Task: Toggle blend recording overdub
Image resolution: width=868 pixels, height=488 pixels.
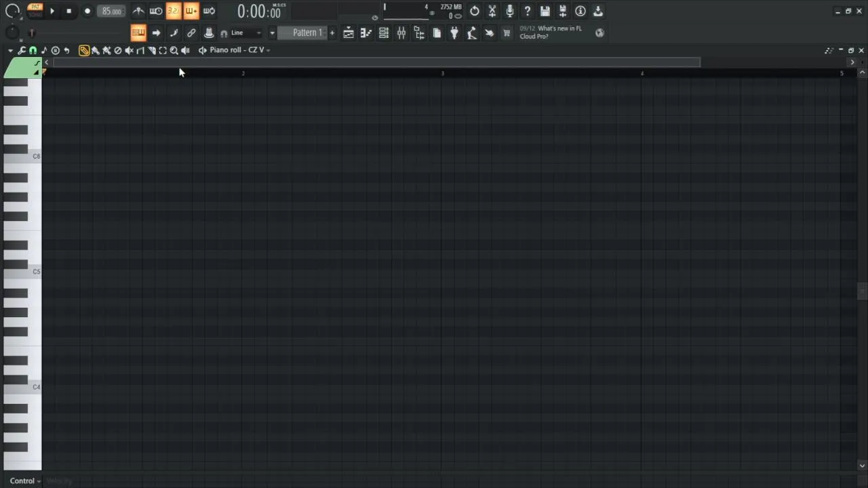Action: point(191,11)
